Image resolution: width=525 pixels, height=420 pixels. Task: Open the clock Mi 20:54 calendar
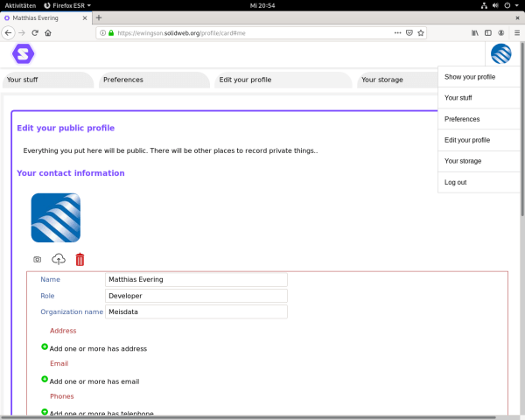[262, 5]
